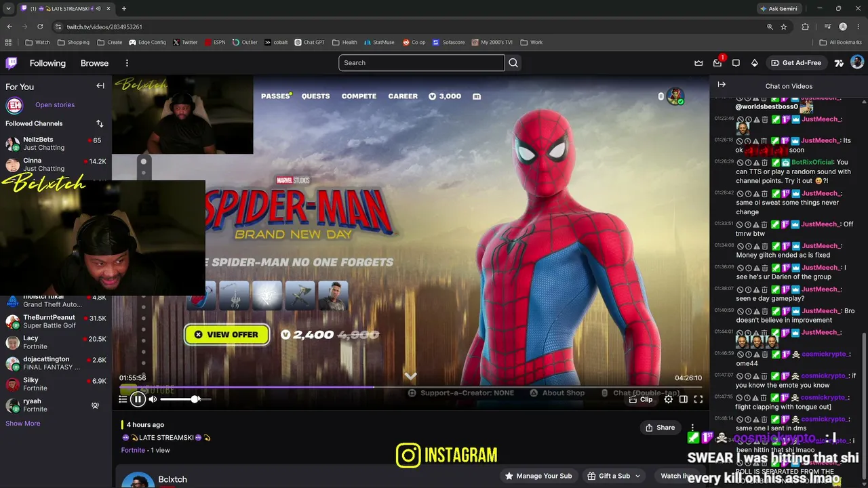Open the user avatar menu
The width and height of the screenshot is (868, 488).
tap(857, 62)
